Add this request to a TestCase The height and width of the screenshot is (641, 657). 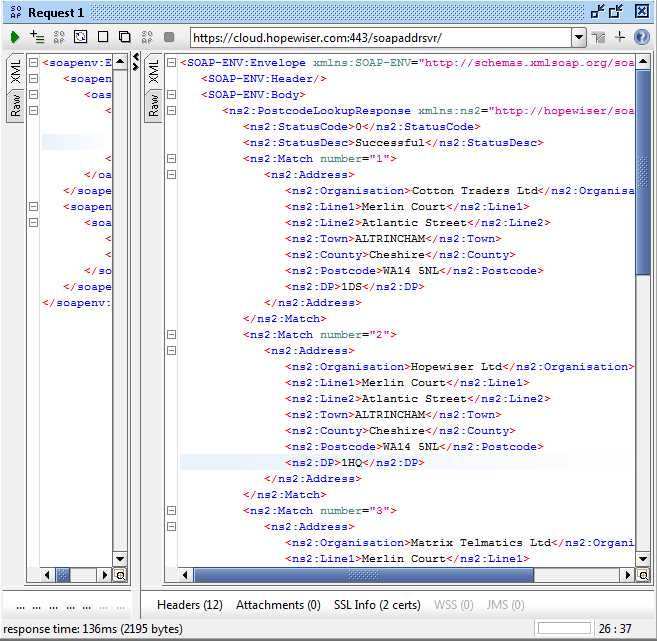pyautogui.click(x=37, y=37)
